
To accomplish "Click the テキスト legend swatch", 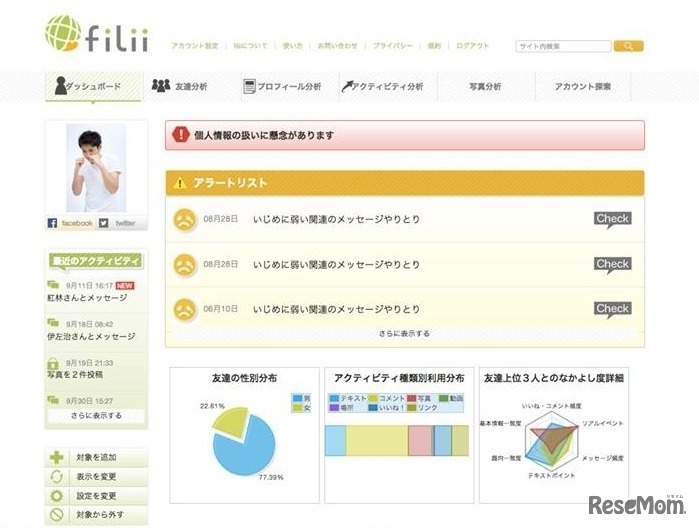I will [334, 398].
